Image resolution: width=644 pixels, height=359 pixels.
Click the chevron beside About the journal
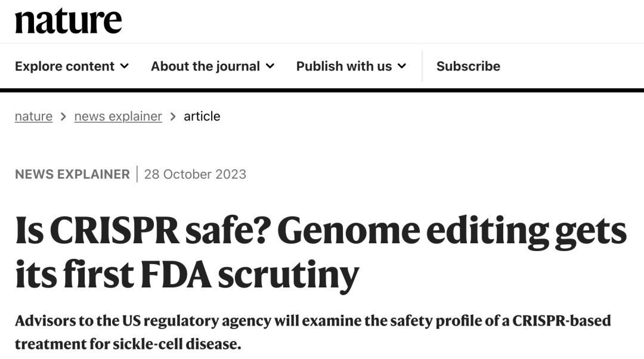coord(271,66)
